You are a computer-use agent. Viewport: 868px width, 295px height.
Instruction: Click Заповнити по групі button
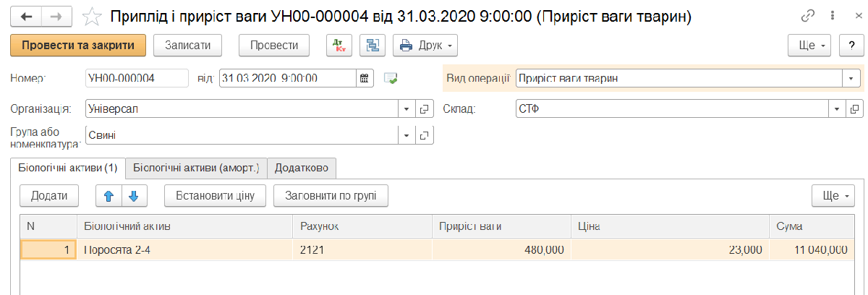[331, 195]
